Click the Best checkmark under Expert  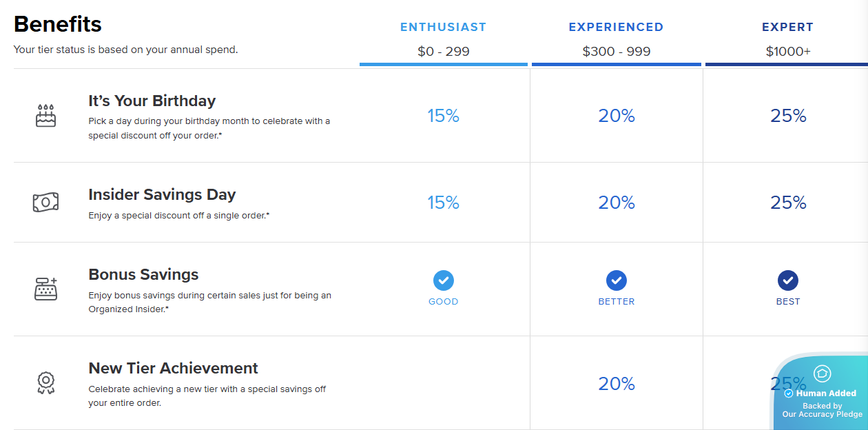787,280
